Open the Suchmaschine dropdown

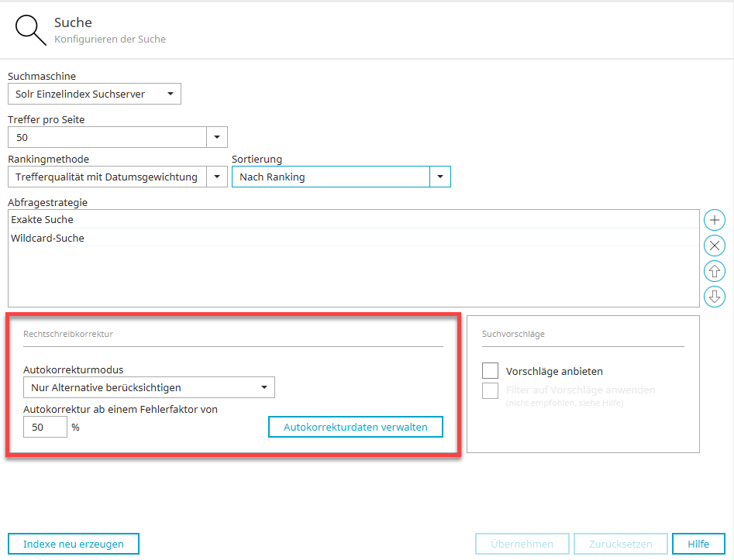pos(94,94)
